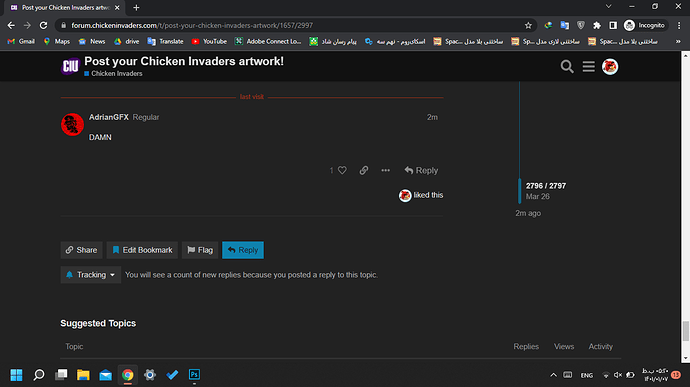Viewport: 690px width, 387px height.
Task: Open a new browser tab
Action: point(136,7)
